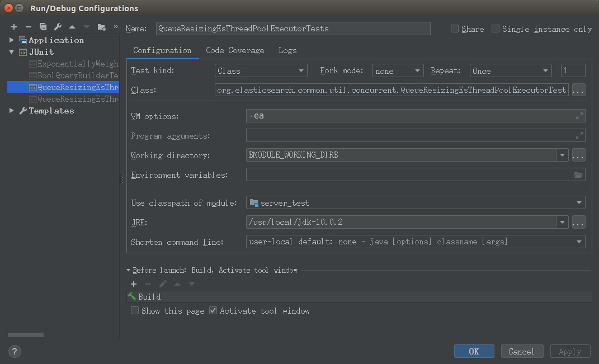Enable Show this page checkbox
599x364 pixels.
(x=135, y=310)
